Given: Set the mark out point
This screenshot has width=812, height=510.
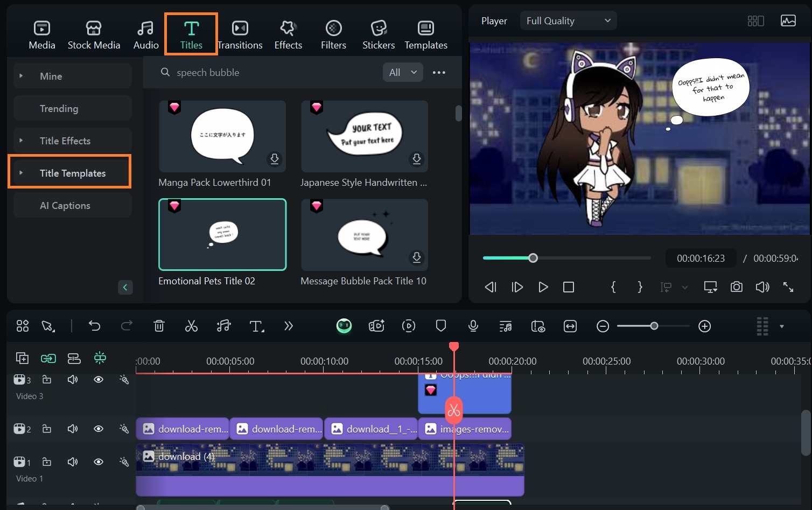Looking at the screenshot, I should pos(640,287).
